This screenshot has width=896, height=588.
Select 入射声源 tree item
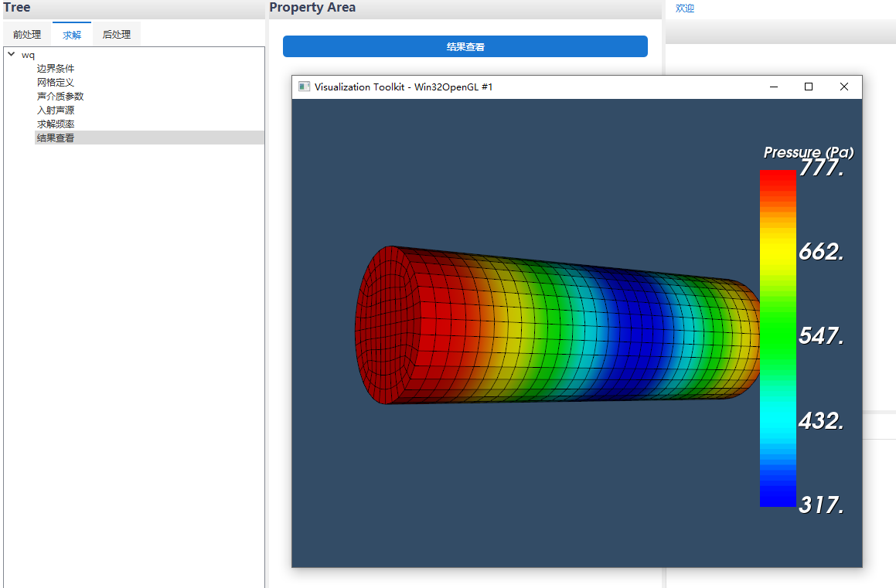(x=56, y=110)
